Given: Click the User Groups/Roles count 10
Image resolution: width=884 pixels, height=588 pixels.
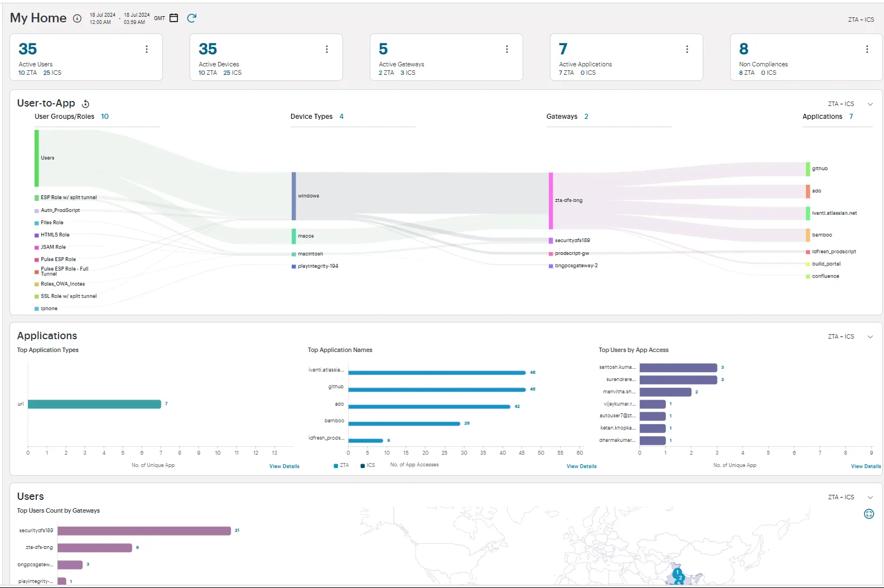Looking at the screenshot, I should coord(105,117).
